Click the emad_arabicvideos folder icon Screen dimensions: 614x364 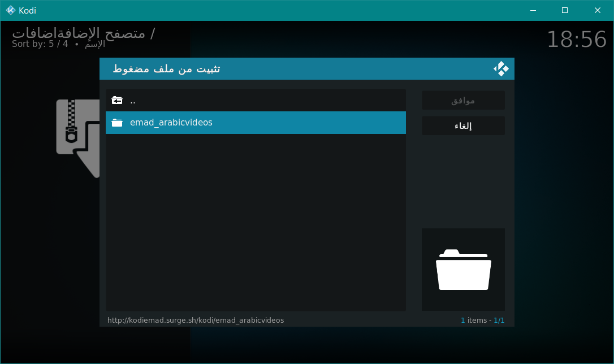point(117,123)
